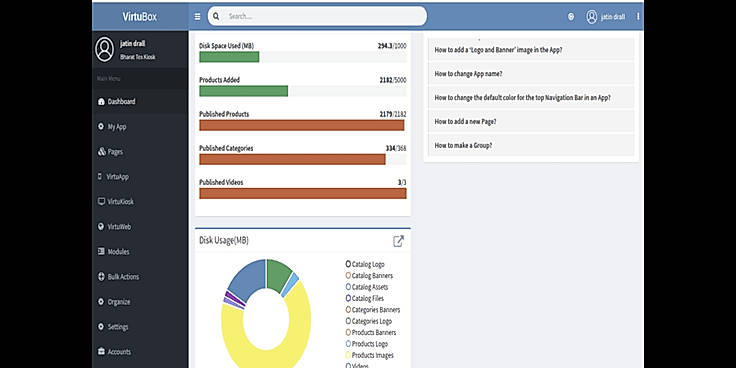Click the user avatar icon in top bar
The width and height of the screenshot is (736, 368).
pyautogui.click(x=591, y=16)
